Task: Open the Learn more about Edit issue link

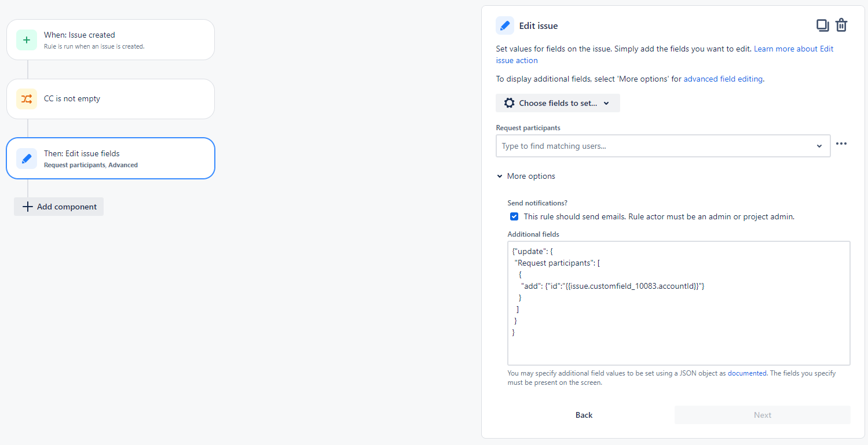Action: coord(793,49)
